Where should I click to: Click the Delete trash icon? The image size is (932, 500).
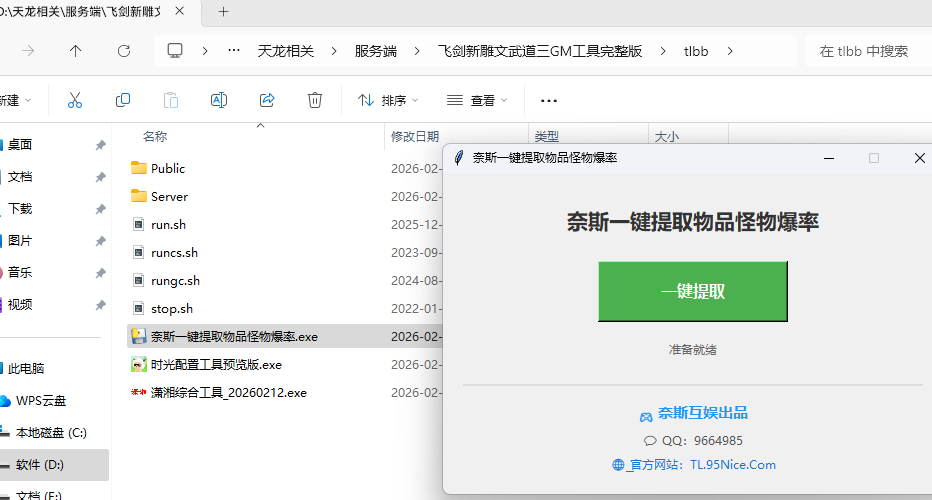315,100
